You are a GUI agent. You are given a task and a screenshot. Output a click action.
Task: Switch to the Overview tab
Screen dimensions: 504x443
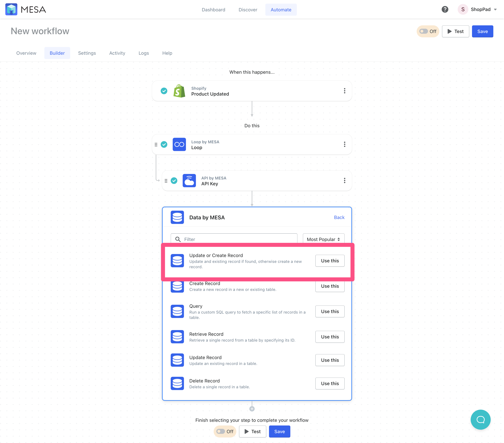(x=26, y=53)
